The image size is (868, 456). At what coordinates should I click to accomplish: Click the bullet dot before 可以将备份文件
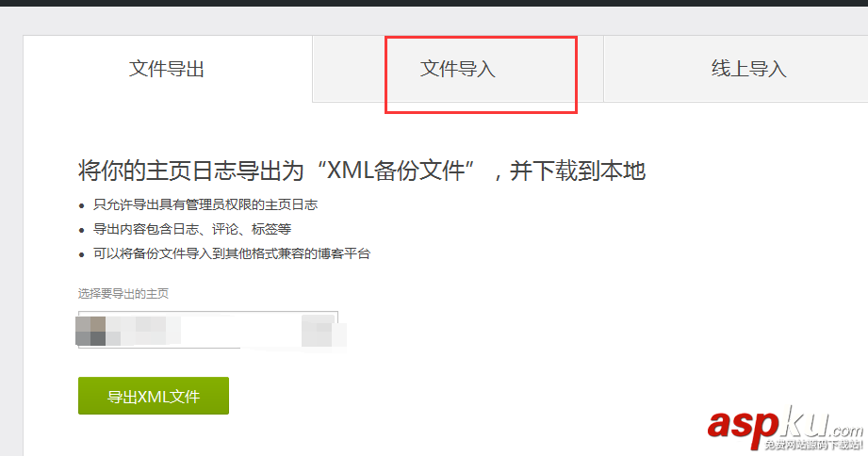(81, 254)
